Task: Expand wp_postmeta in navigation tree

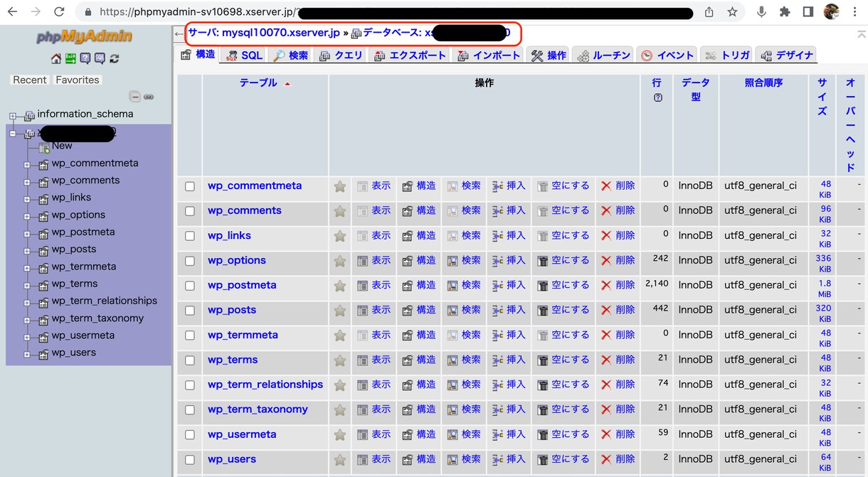Action: click(27, 234)
